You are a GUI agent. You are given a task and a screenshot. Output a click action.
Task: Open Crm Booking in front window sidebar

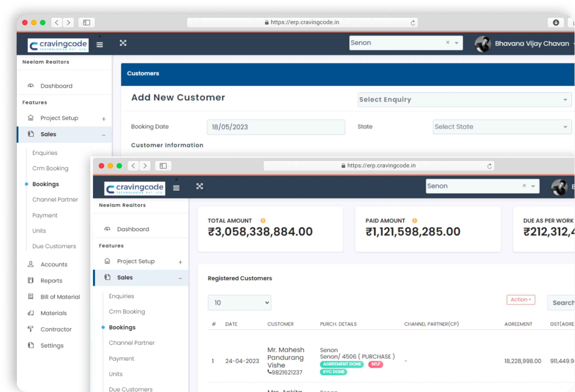click(127, 312)
